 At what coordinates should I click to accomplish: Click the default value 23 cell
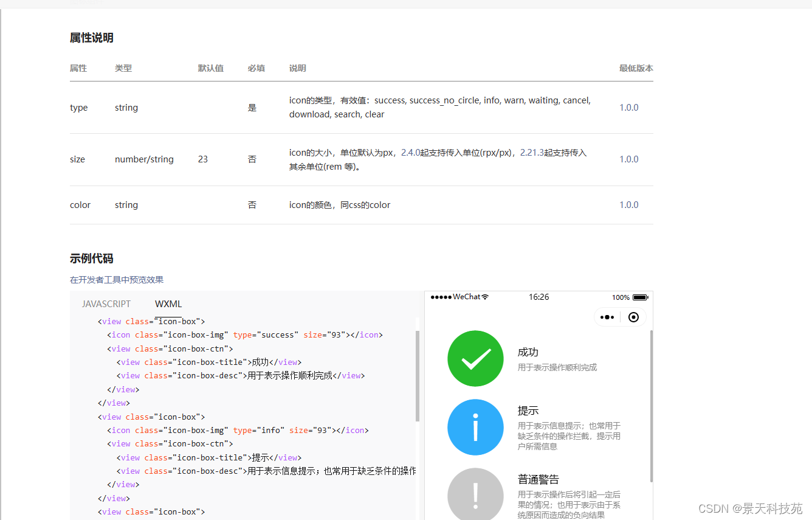click(203, 159)
